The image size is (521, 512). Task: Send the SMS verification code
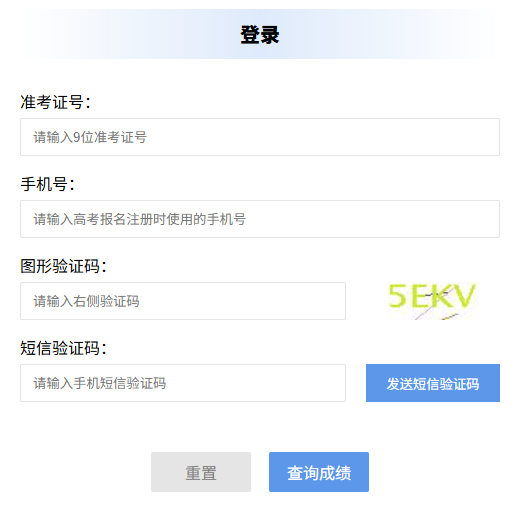(433, 383)
